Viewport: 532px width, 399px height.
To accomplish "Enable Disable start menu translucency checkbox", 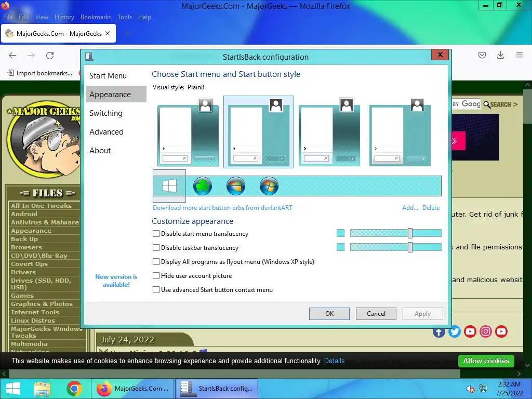I will pos(156,233).
